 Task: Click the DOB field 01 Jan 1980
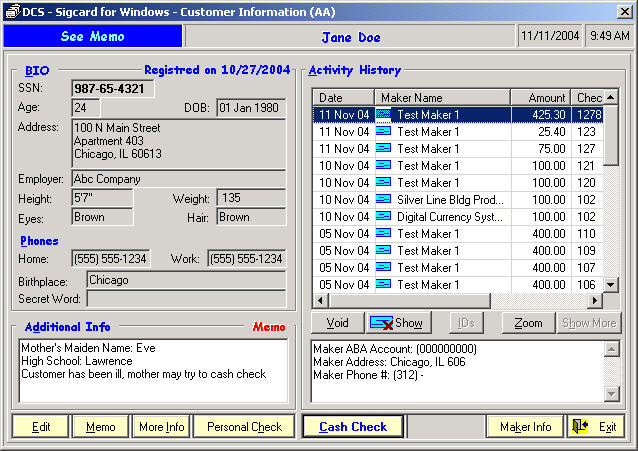pyautogui.click(x=251, y=108)
